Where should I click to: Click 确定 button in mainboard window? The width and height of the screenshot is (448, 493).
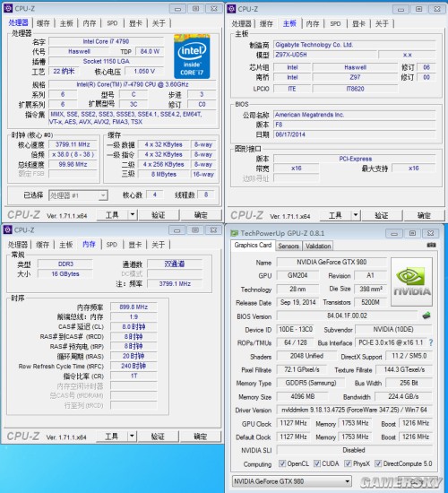point(424,215)
